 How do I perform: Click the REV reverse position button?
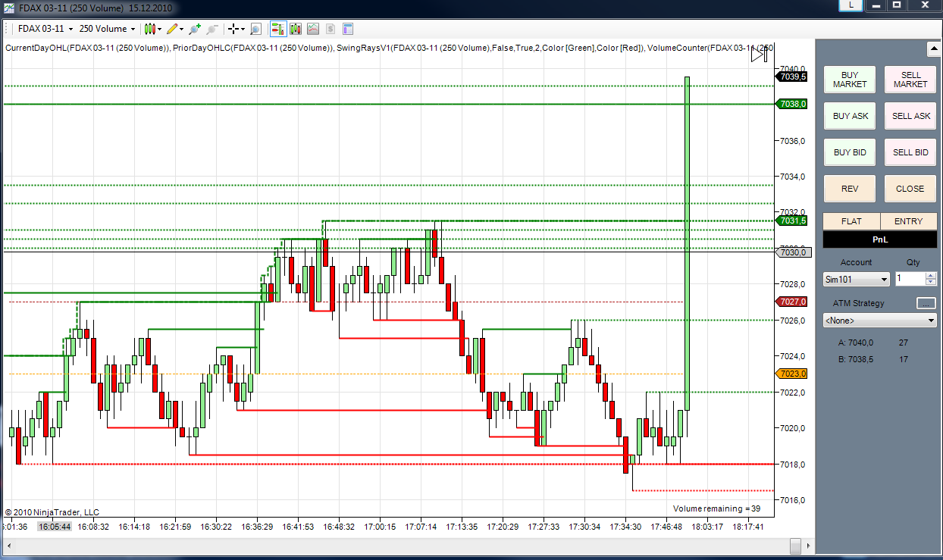click(x=850, y=189)
